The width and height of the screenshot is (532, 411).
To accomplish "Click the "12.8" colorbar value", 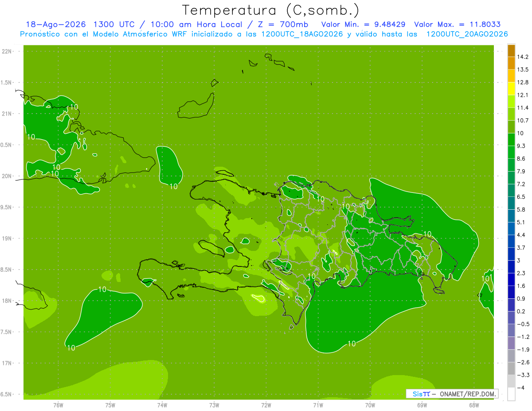I will pyautogui.click(x=523, y=82).
